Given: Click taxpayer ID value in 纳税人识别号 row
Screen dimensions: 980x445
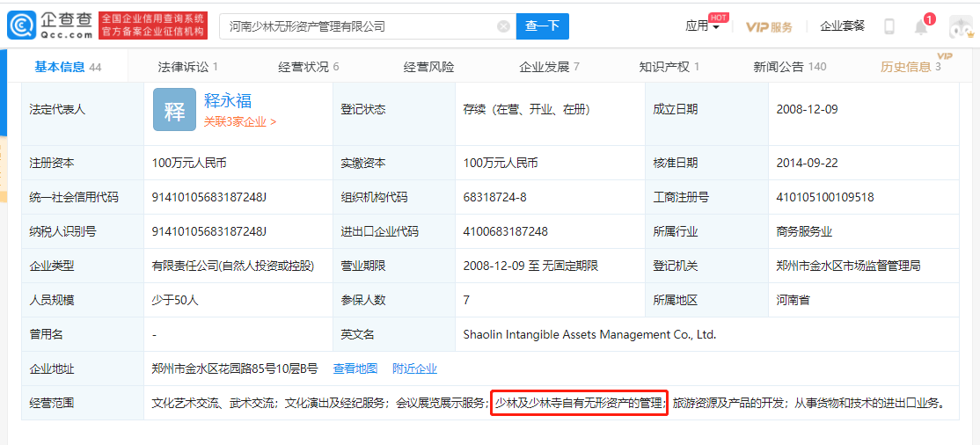Looking at the screenshot, I should point(208,232).
